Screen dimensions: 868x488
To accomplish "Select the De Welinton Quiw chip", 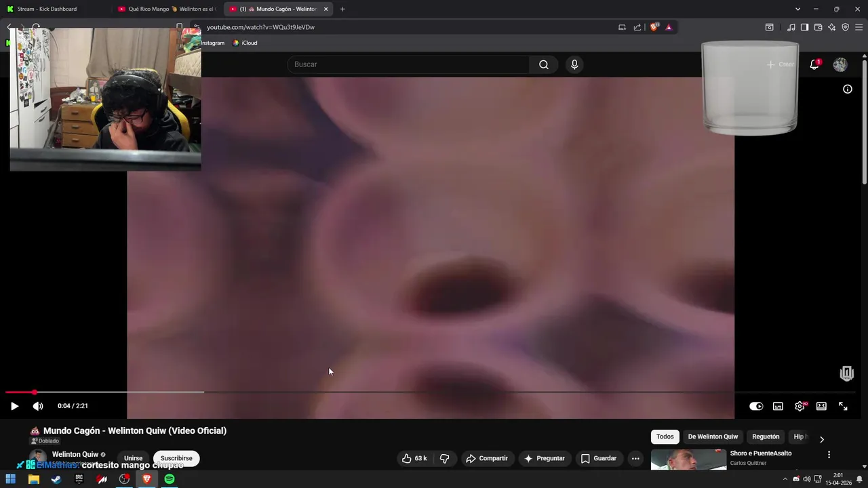I will tap(713, 436).
